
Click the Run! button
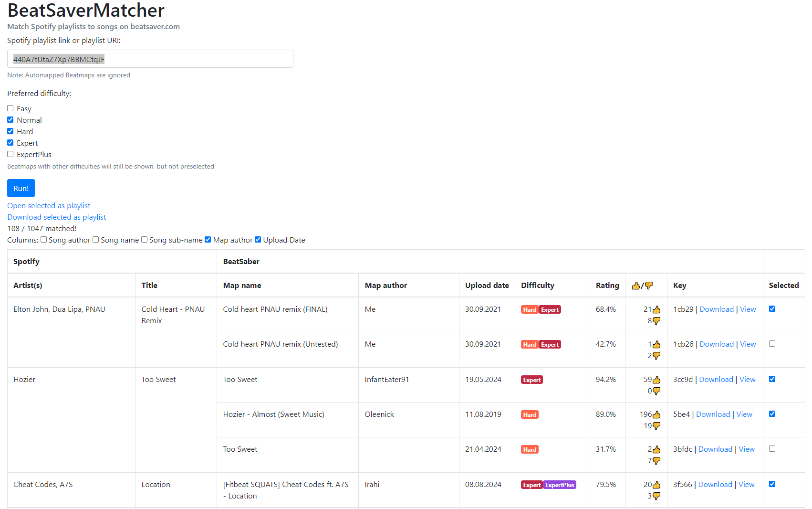(x=21, y=188)
